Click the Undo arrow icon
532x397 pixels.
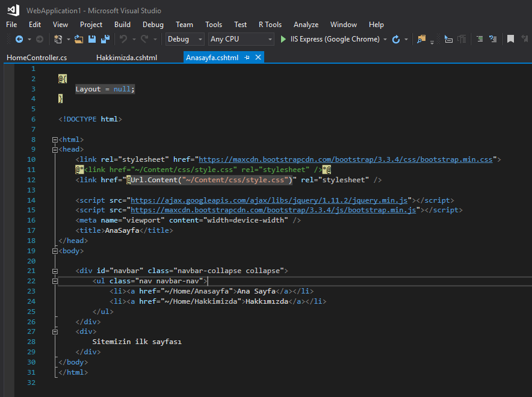click(x=123, y=39)
